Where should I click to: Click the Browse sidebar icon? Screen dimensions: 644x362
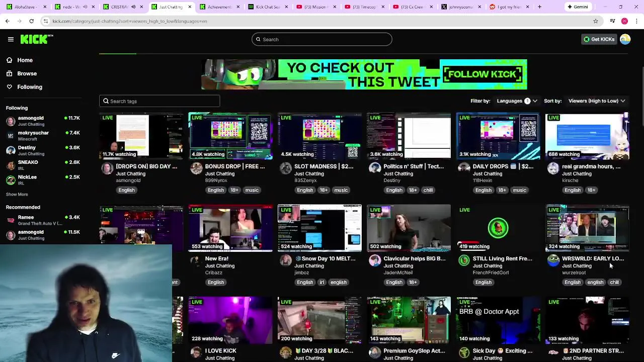point(9,73)
